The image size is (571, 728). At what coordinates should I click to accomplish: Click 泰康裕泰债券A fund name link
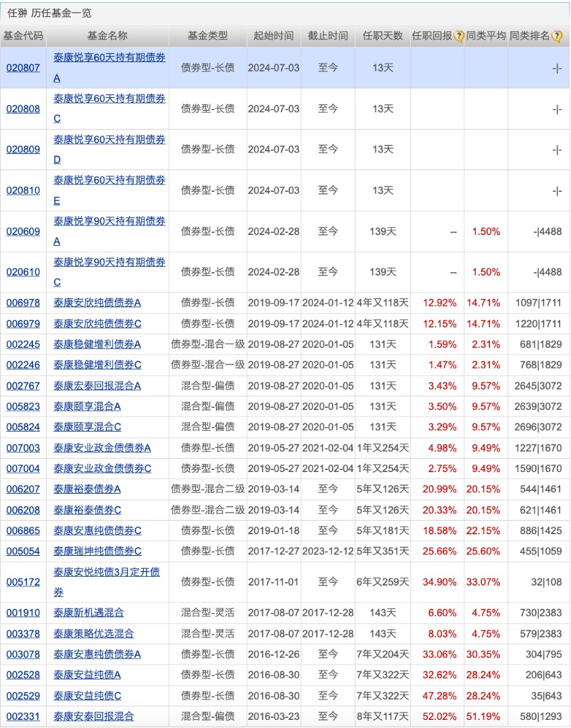[x=87, y=490]
